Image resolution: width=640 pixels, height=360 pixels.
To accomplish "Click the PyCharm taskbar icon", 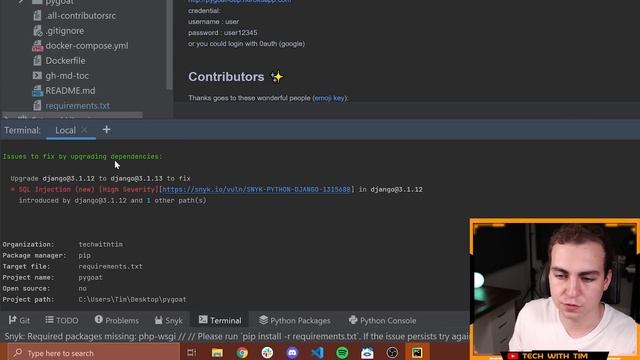I will 417,353.
